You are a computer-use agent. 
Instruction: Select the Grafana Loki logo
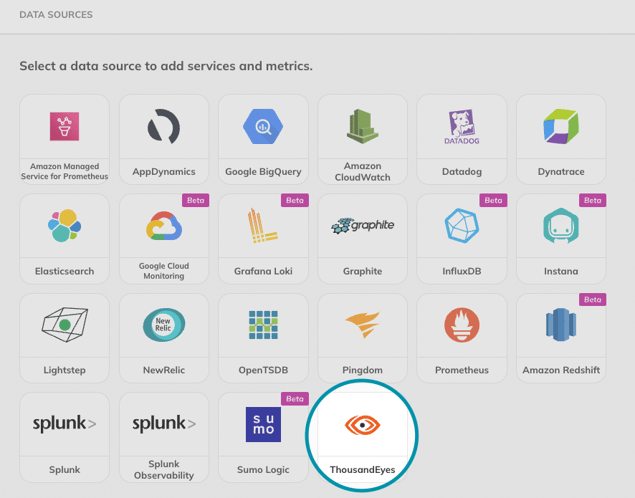[x=262, y=226]
